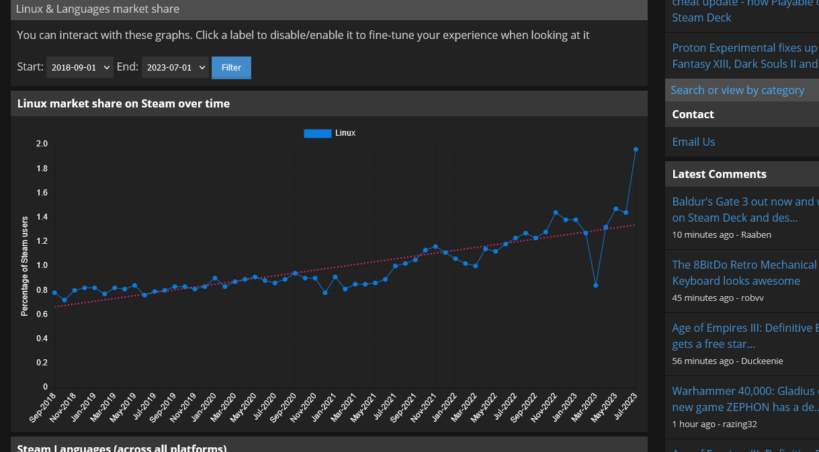Click the Latest Comments section header
The height and width of the screenshot is (452, 819).
point(719,174)
